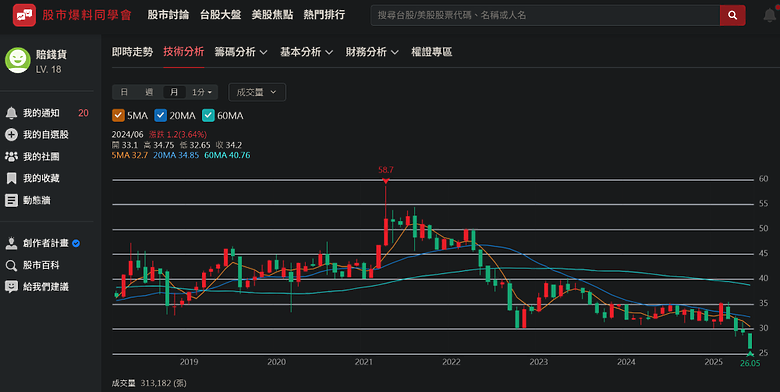This screenshot has width=780, height=392.
Task: Click feed icon beside 動態牆
Action: [11, 200]
